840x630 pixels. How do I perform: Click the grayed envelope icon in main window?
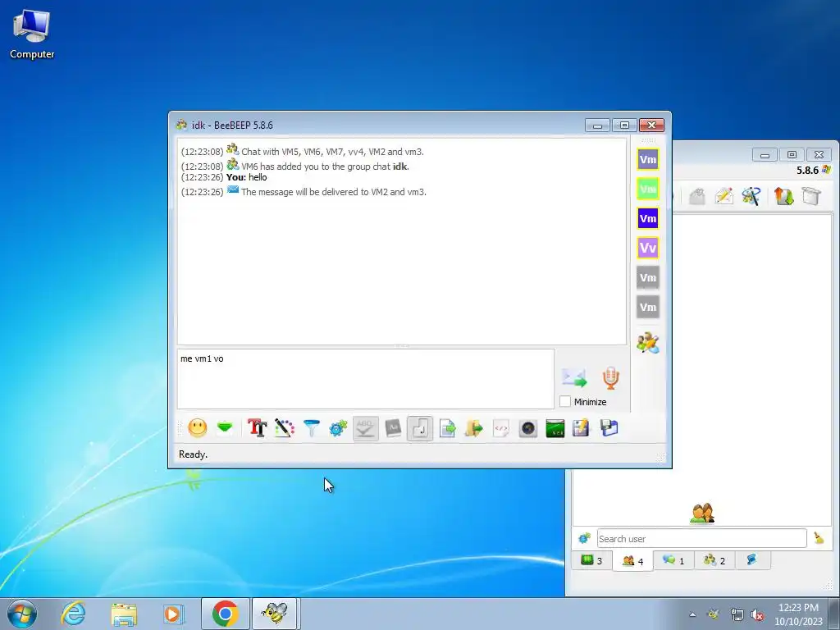[x=696, y=197]
